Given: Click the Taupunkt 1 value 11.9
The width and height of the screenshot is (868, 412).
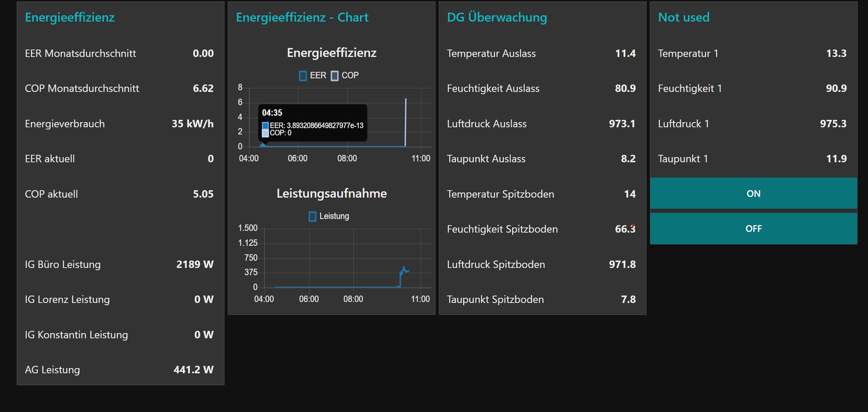Looking at the screenshot, I should [836, 159].
